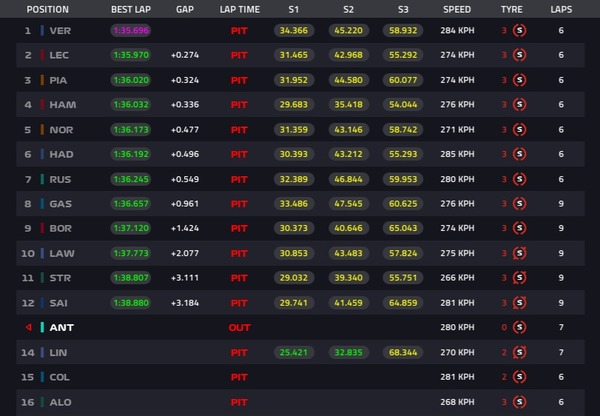This screenshot has width=600, height=416.
Task: Click the soft tyre icon in BOR row
Action: [519, 228]
